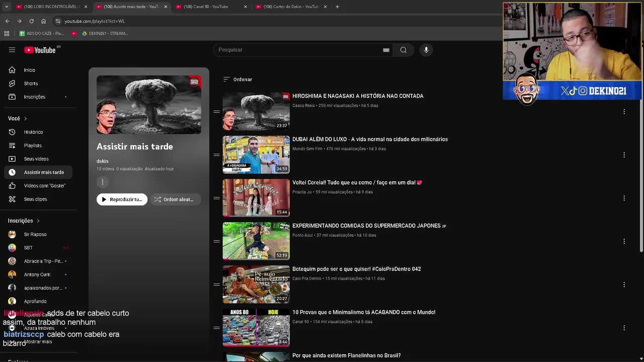Click Reproduzir tudo button
This screenshot has width=644, height=362.
click(122, 200)
